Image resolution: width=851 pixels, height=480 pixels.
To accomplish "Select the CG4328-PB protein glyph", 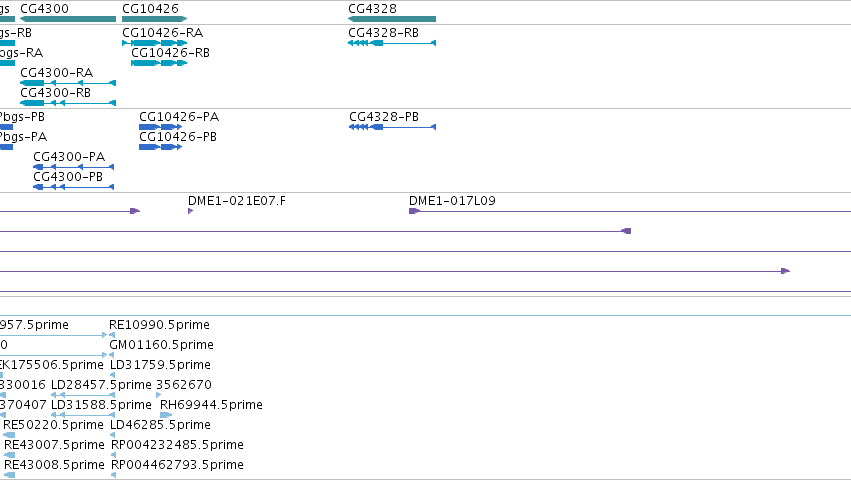I will pos(392,127).
